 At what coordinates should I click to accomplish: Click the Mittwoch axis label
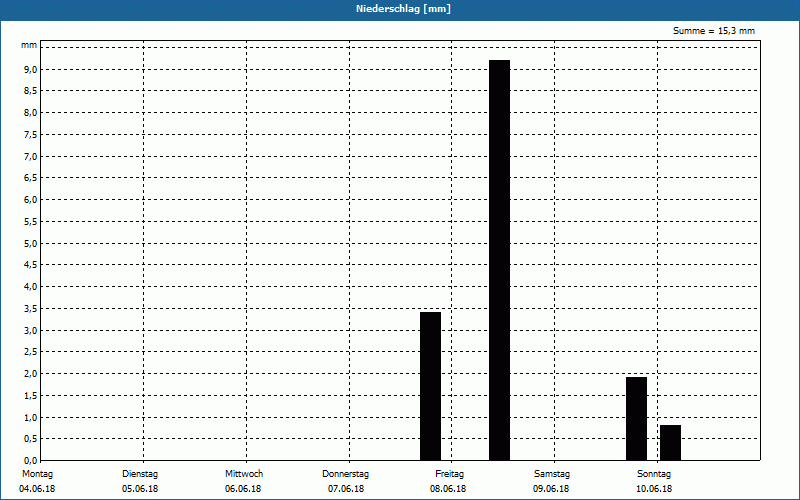(x=244, y=473)
